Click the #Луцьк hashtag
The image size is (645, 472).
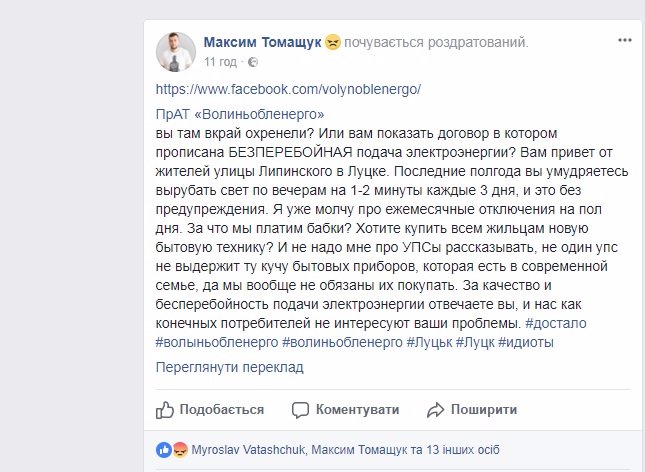click(x=430, y=343)
